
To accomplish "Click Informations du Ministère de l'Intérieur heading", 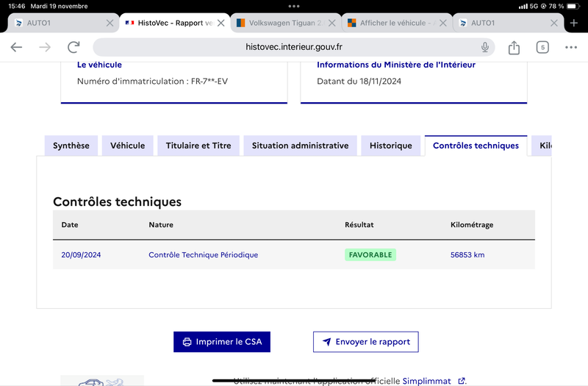I will [x=396, y=65].
